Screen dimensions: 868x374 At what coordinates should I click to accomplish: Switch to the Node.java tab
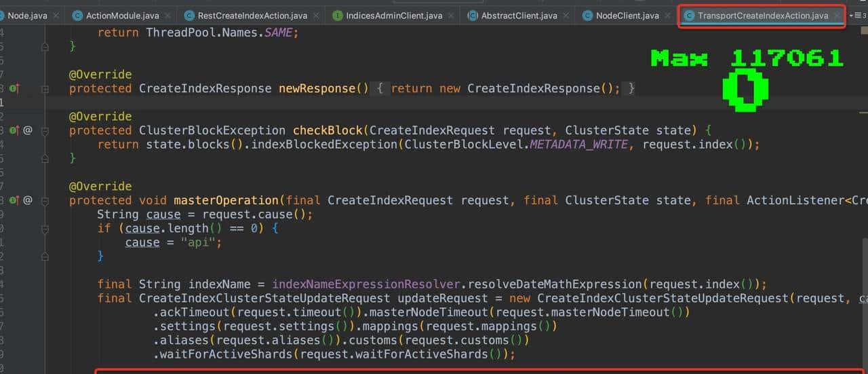(x=26, y=15)
